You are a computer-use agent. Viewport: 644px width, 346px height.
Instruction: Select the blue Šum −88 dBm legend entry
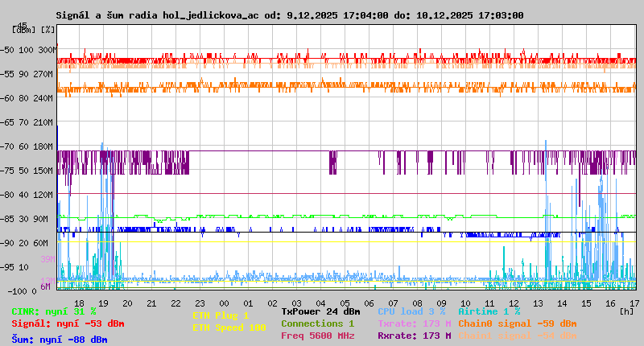pos(60,340)
